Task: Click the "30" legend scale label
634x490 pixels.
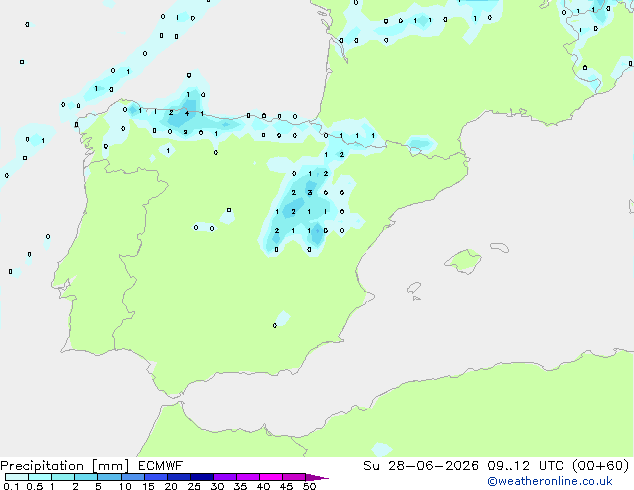Action: point(217,486)
